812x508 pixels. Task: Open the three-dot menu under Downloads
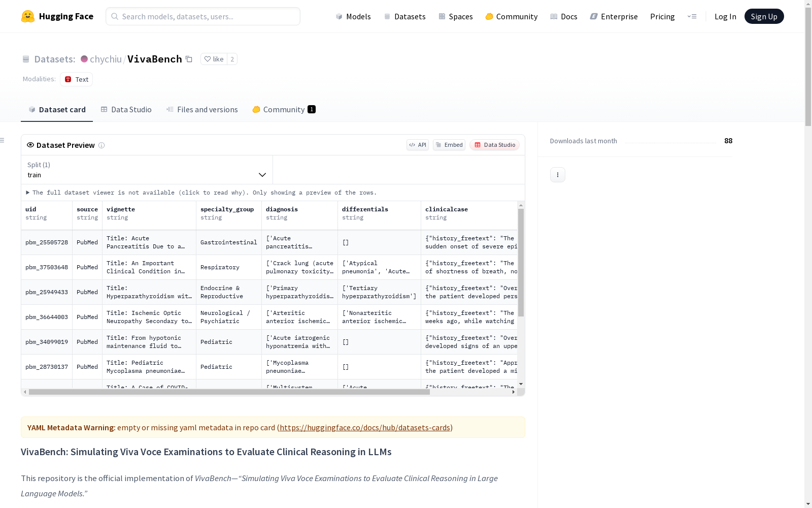pyautogui.click(x=558, y=175)
